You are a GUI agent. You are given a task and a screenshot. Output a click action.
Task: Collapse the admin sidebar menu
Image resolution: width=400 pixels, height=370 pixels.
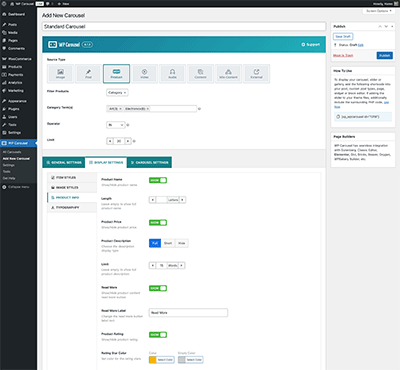(16, 187)
